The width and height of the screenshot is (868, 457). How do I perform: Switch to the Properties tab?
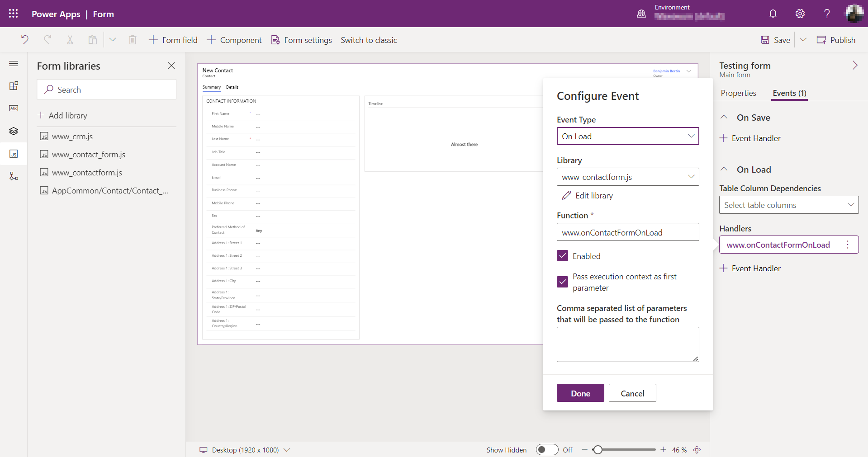click(x=738, y=93)
